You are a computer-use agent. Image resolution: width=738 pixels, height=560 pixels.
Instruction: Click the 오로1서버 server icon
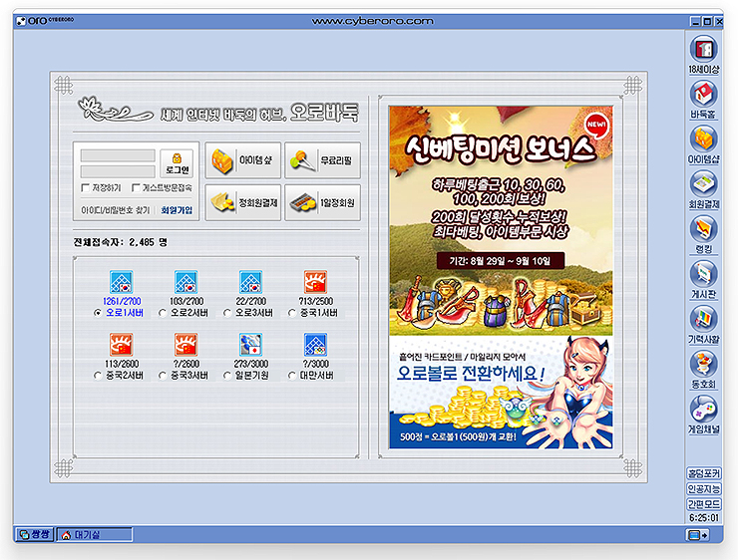(122, 282)
